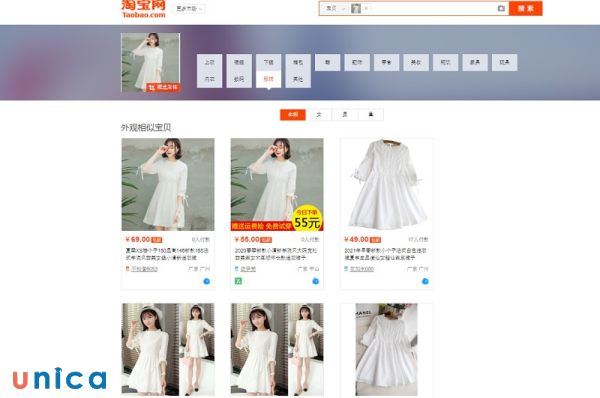Open the ¥49.00 hanger dress image
This screenshot has height=398, width=600.
[x=386, y=184]
